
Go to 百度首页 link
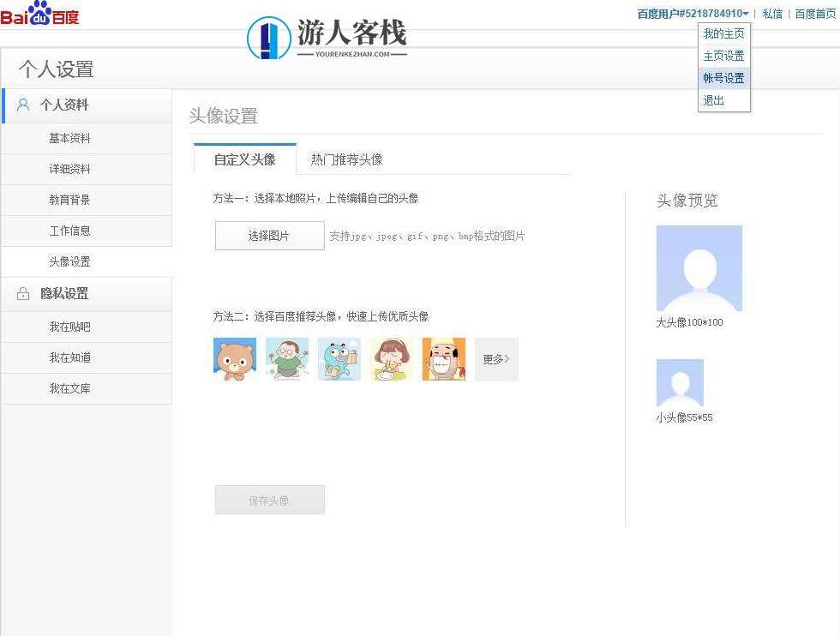click(815, 14)
